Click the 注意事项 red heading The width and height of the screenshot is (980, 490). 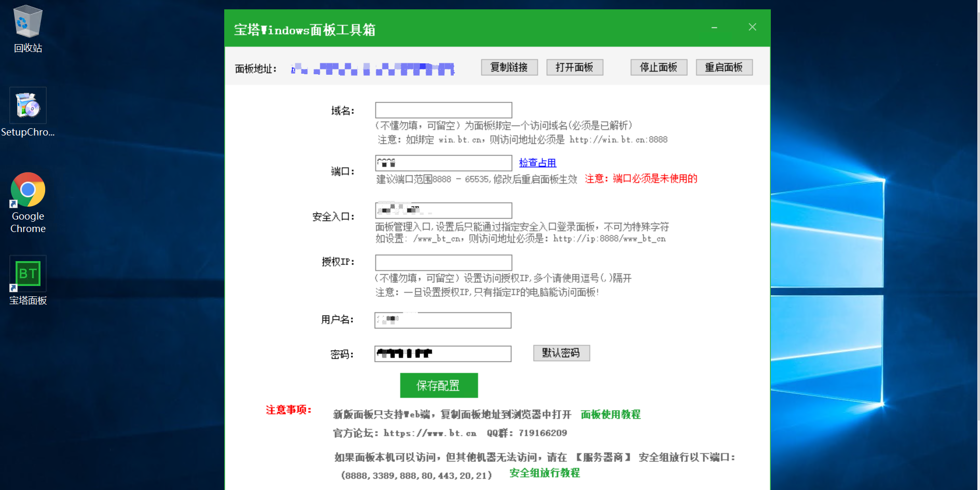(289, 410)
